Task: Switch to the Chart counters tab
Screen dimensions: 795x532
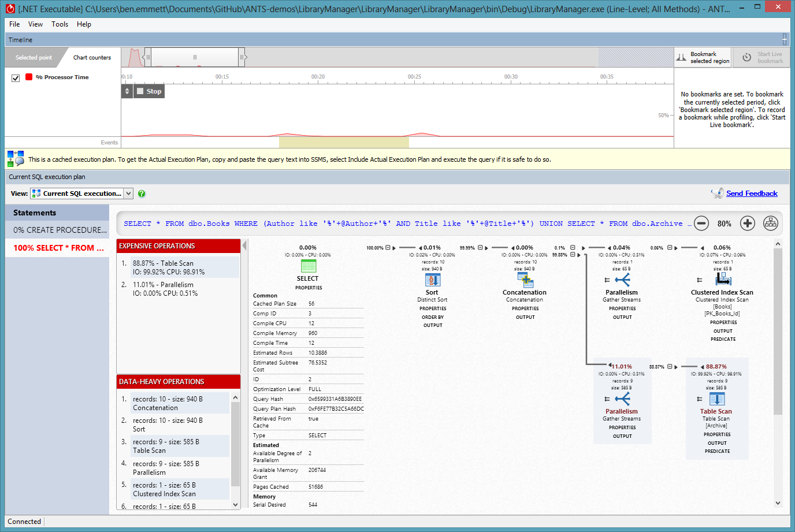Action: click(x=92, y=57)
